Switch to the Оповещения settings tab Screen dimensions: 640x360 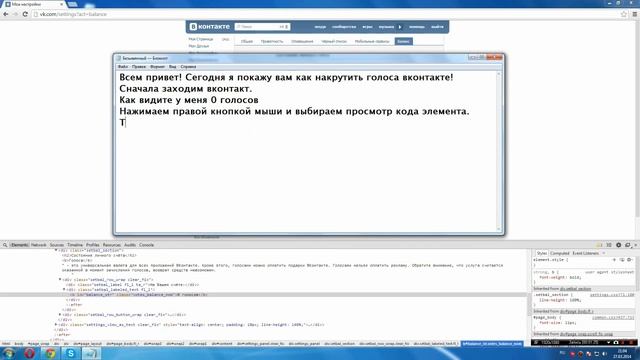302,41
